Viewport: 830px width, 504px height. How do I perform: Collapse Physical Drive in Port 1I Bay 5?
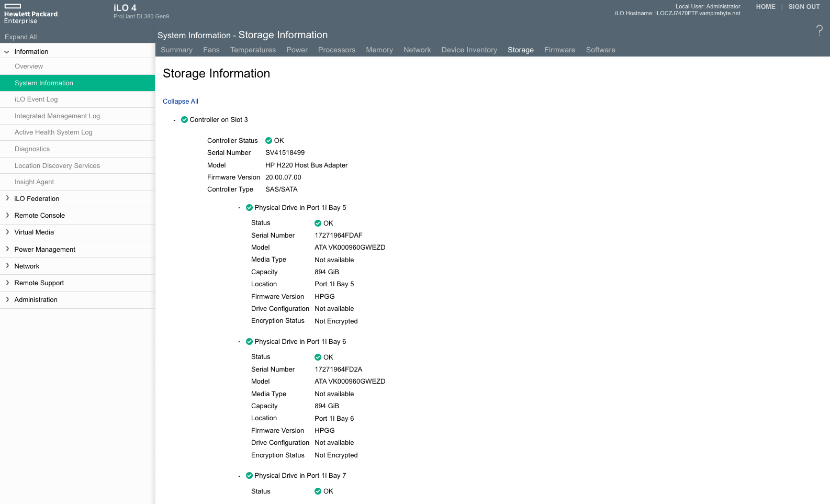239,208
